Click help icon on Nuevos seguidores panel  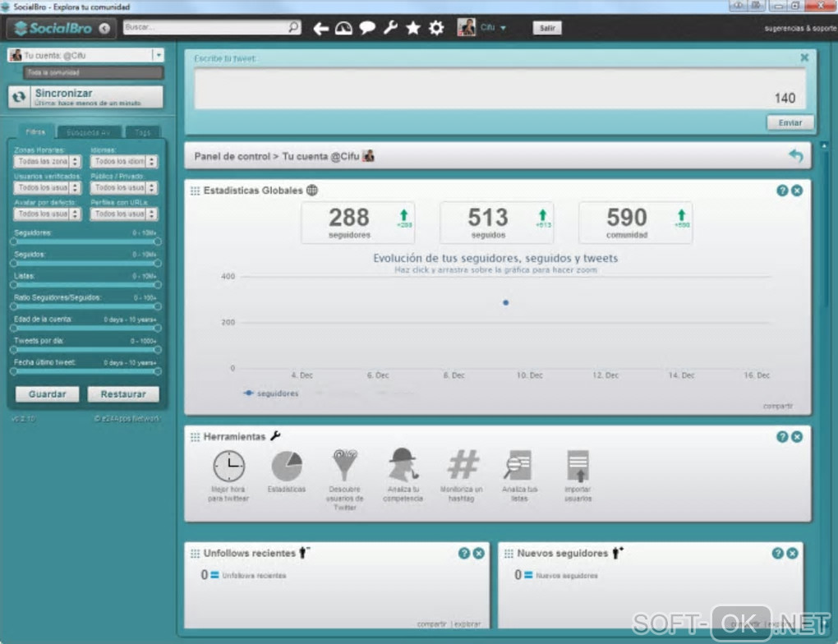click(x=777, y=553)
